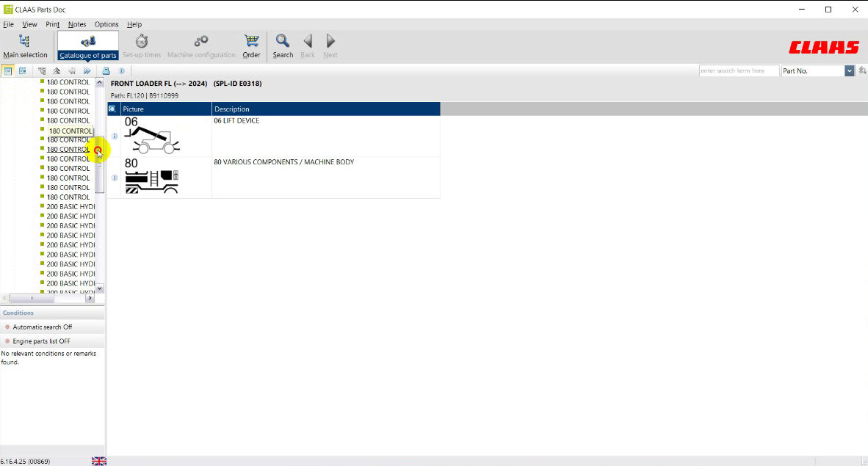This screenshot has height=466, width=868.
Task: Click the tree structure icon in small toolbar
Action: coord(42,71)
